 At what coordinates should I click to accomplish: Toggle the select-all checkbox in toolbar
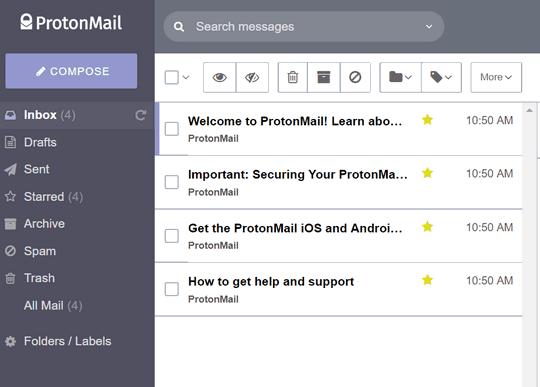pos(172,77)
